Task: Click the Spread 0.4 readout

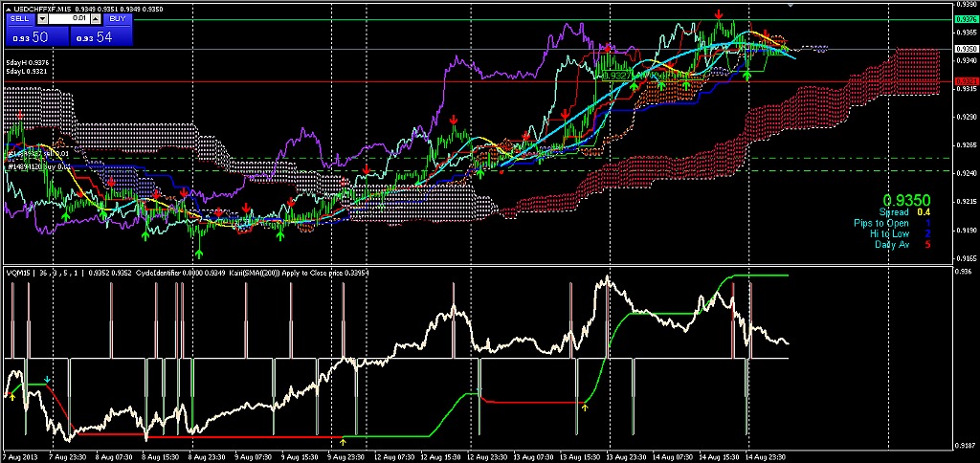Action: click(x=904, y=212)
